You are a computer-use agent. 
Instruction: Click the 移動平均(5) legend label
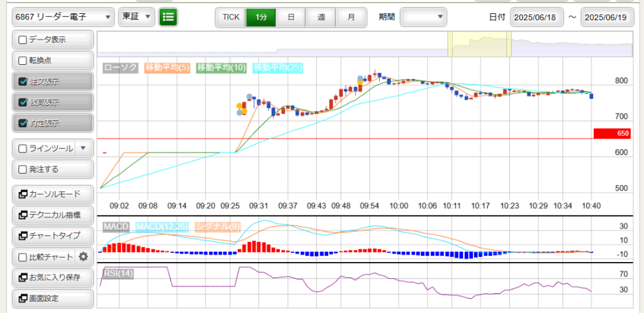[167, 67]
